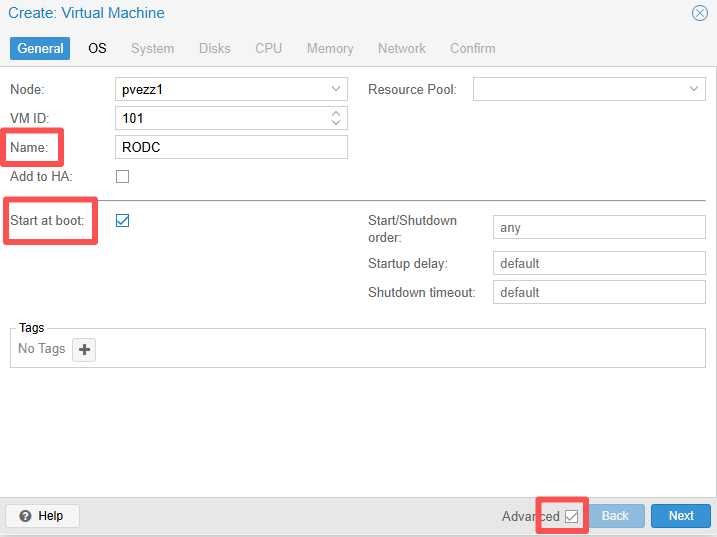Select the Shutdown timeout field
The width and height of the screenshot is (717, 537).
tap(599, 293)
